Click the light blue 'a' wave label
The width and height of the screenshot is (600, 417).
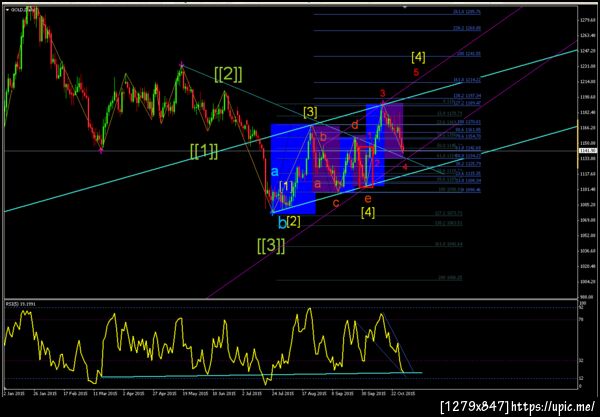point(274,171)
